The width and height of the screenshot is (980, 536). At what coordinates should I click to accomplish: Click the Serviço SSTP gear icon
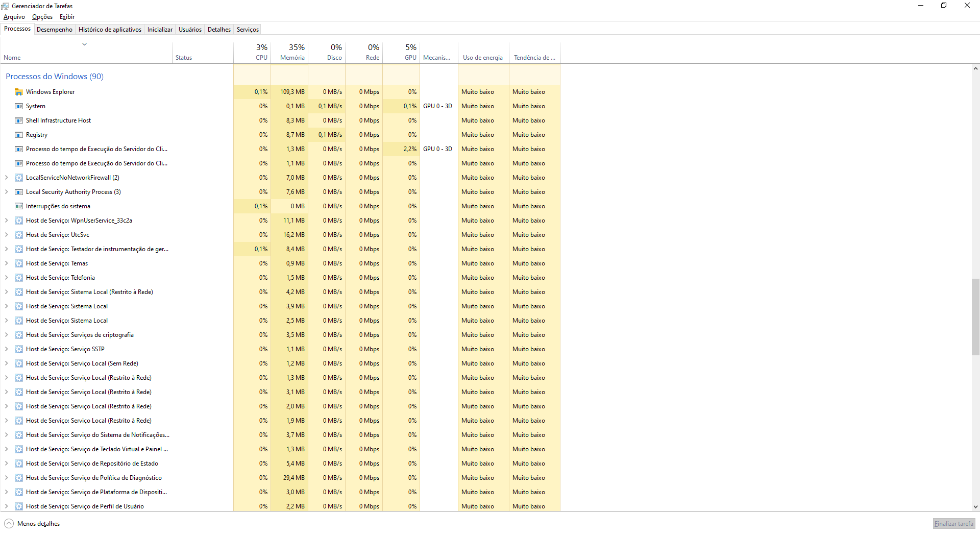click(19, 349)
